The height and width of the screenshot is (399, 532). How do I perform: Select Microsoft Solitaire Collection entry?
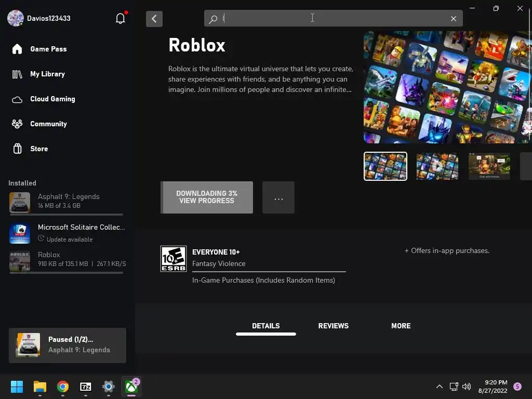point(67,233)
